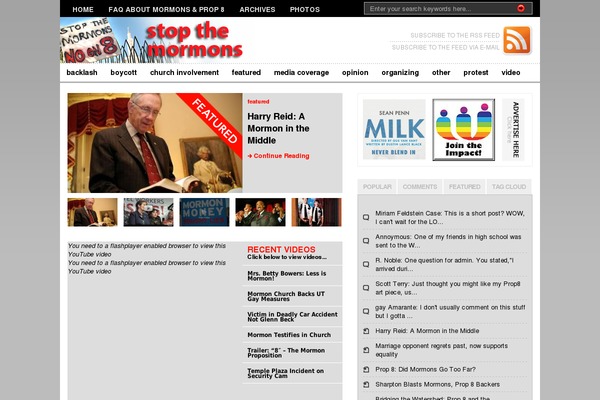Switch to the Featured sidebar tab

pyautogui.click(x=465, y=187)
